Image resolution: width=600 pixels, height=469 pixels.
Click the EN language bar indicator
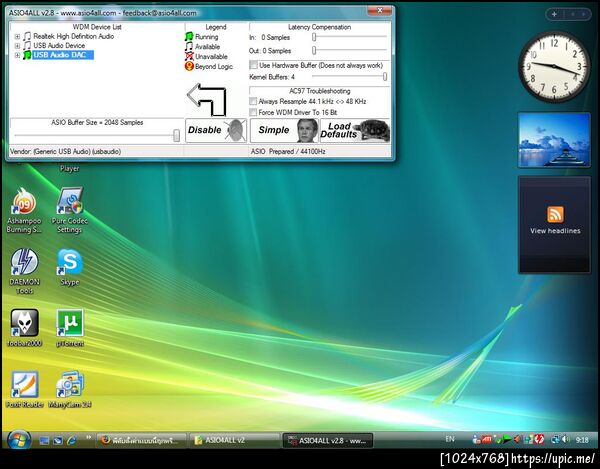click(x=450, y=439)
